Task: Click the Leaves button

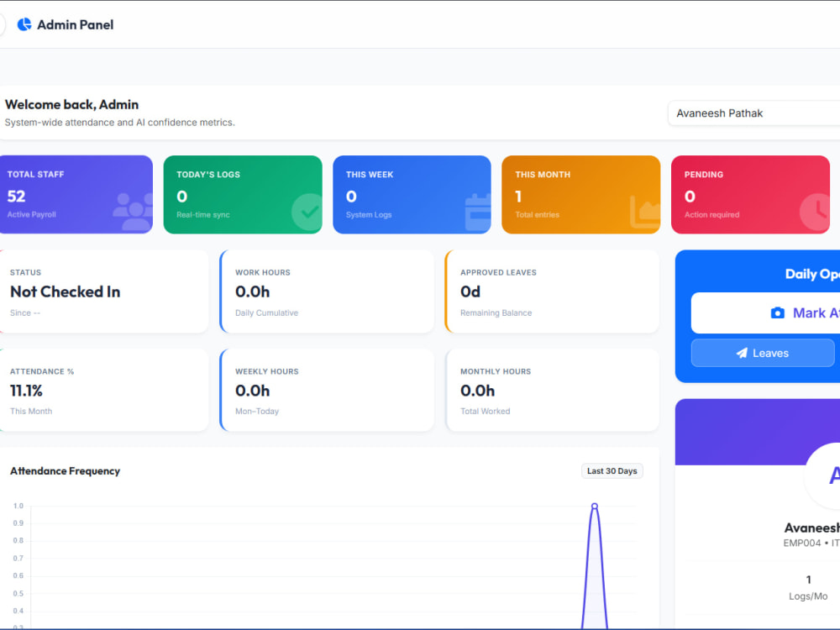Action: (763, 353)
